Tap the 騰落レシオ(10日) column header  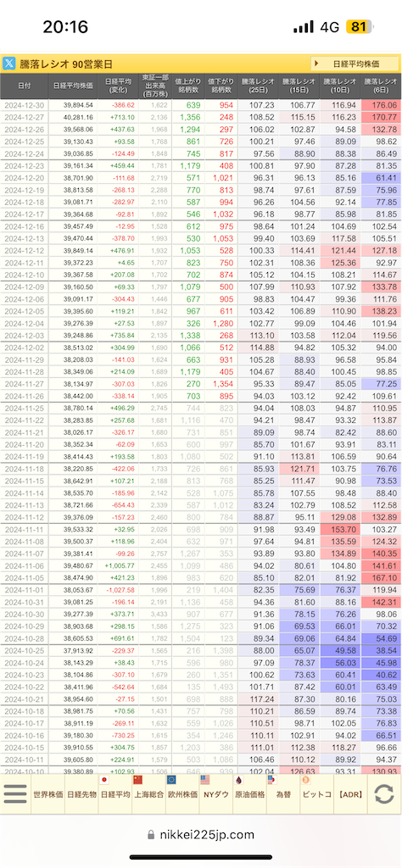pyautogui.click(x=340, y=86)
